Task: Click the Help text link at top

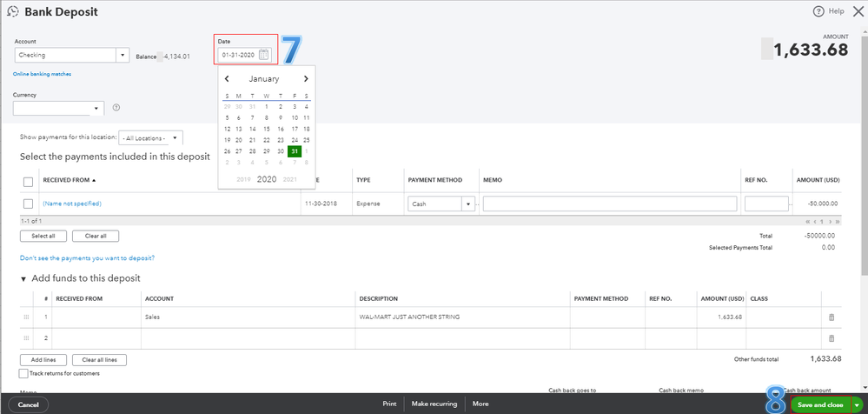Action: (x=837, y=11)
